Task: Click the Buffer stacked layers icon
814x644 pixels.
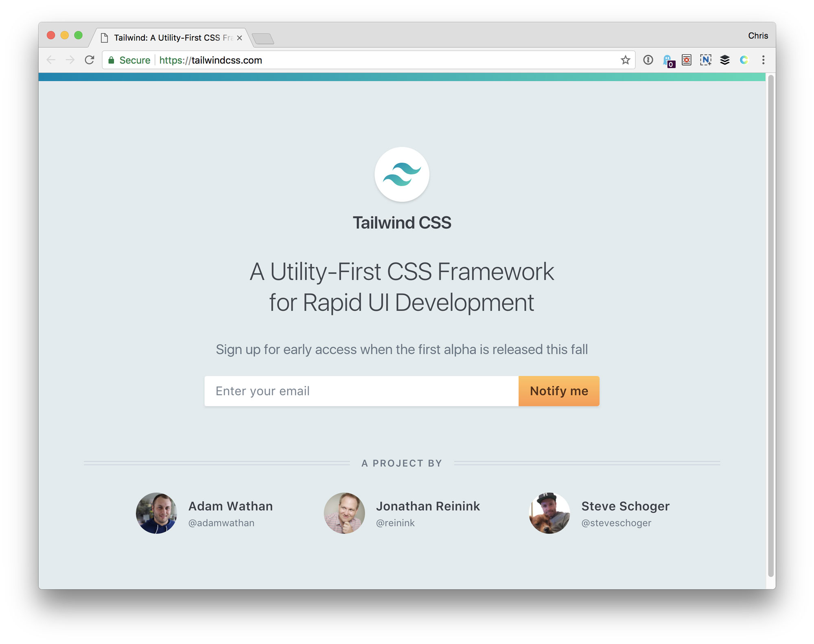Action: point(725,60)
